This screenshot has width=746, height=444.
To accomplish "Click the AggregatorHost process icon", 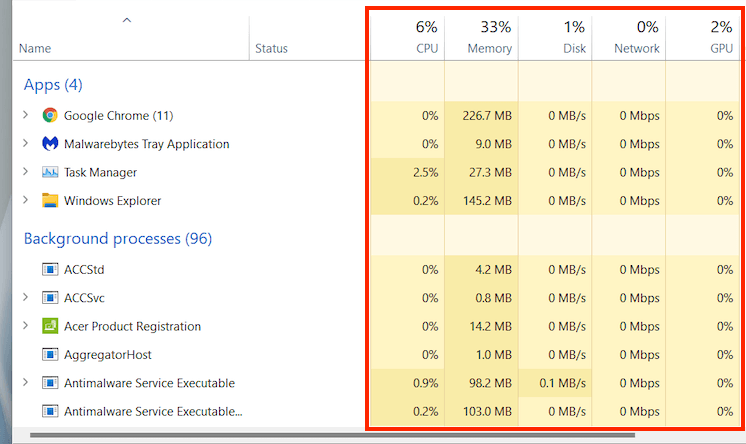I will pyautogui.click(x=50, y=354).
